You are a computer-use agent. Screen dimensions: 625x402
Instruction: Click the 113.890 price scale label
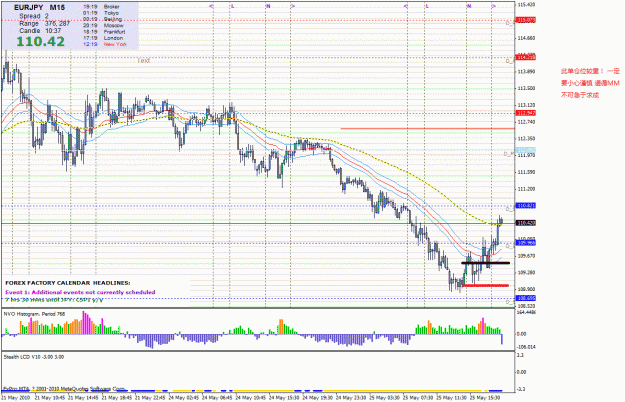(526, 72)
